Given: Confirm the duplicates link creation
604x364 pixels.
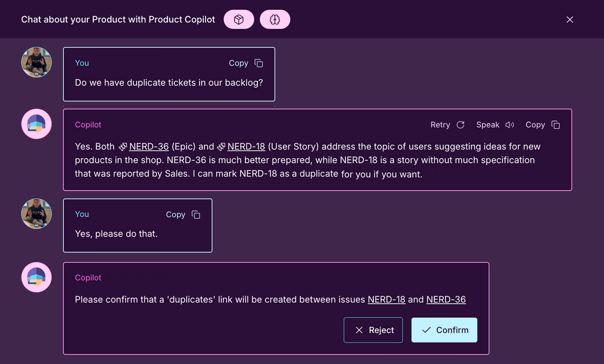Looking at the screenshot, I should [444, 330].
